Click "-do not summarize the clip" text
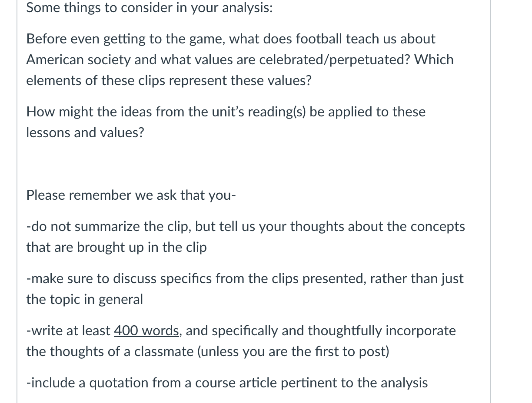The image size is (532, 403). (x=109, y=226)
